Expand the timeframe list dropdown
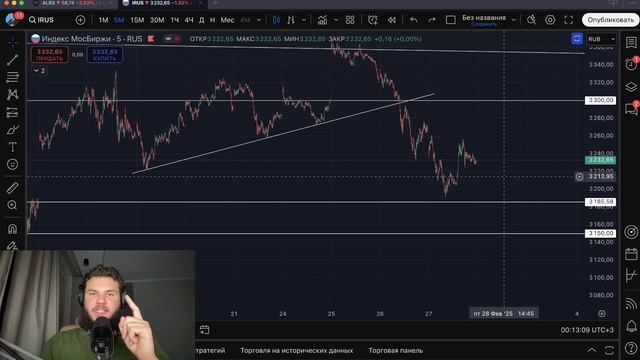The width and height of the screenshot is (640, 360). pos(259,20)
